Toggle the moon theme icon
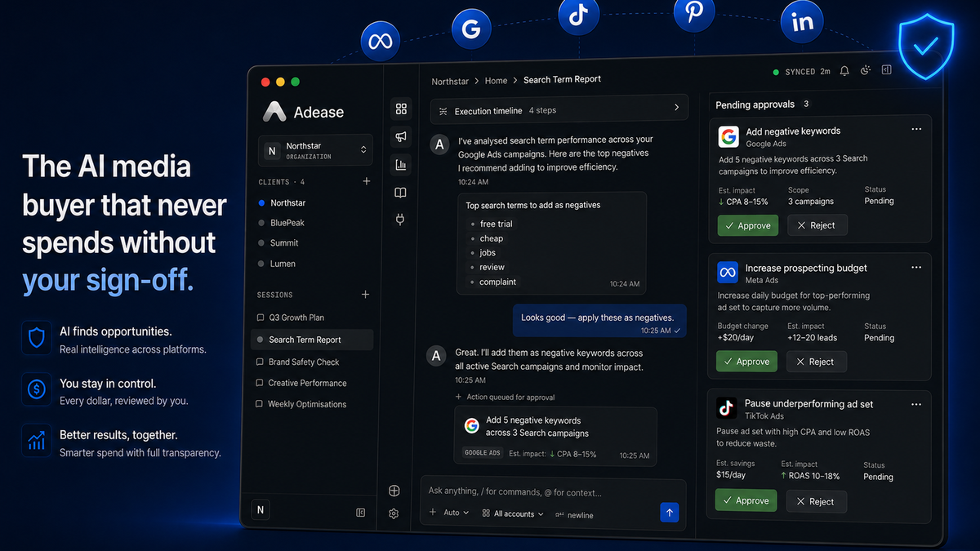Viewport: 980px width, 551px height. point(866,70)
